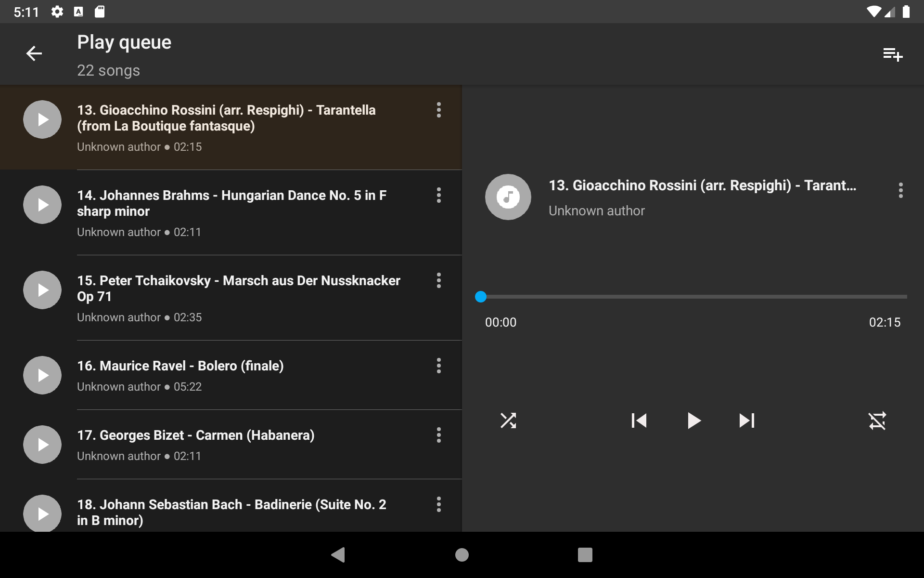Image resolution: width=924 pixels, height=578 pixels.
Task: Play Bach Badinerie in B minor
Action: pos(42,513)
